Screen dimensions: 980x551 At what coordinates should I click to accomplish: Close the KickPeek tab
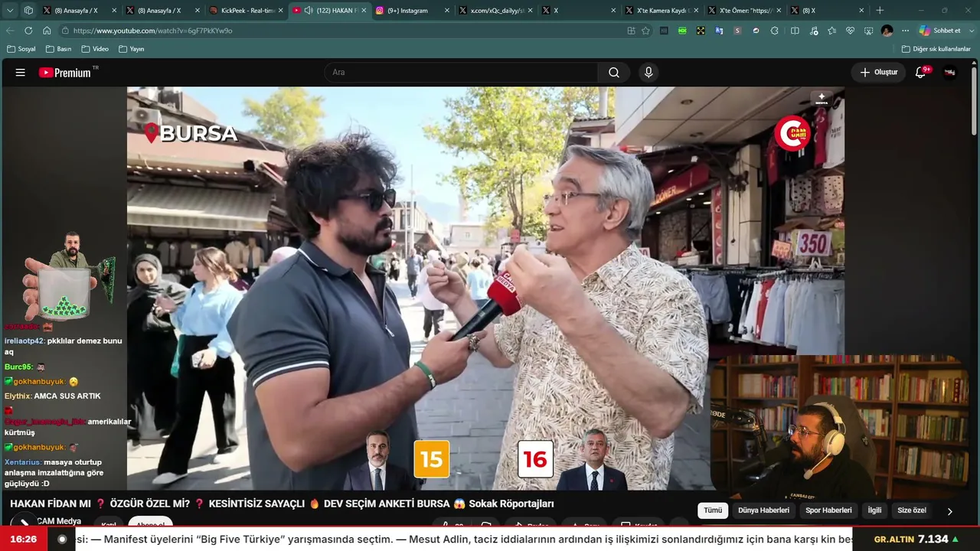(x=280, y=11)
